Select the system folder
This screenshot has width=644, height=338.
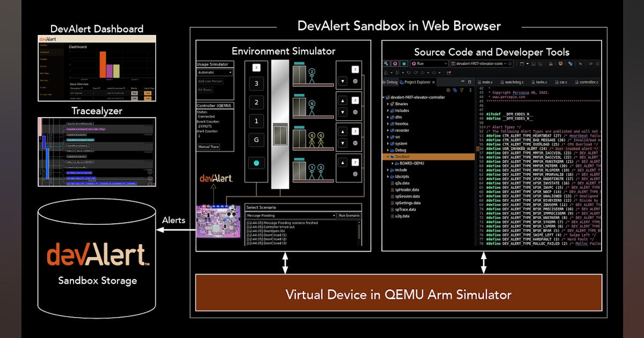coord(400,144)
